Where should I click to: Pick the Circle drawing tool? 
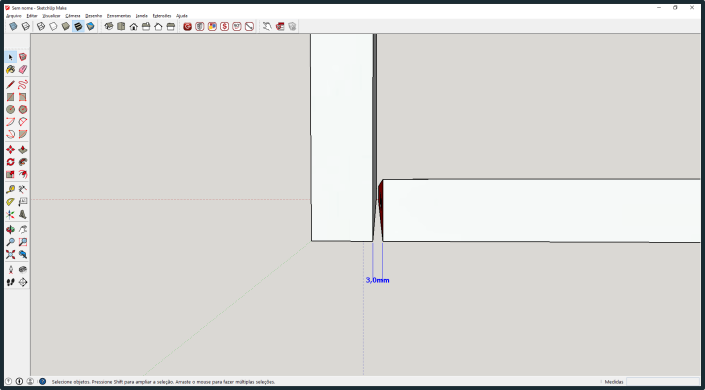click(x=10, y=109)
